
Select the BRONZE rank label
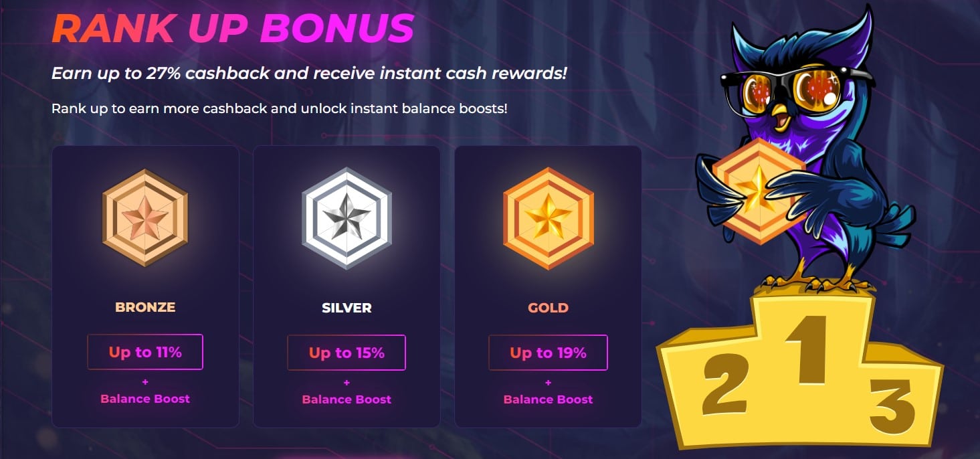[145, 308]
